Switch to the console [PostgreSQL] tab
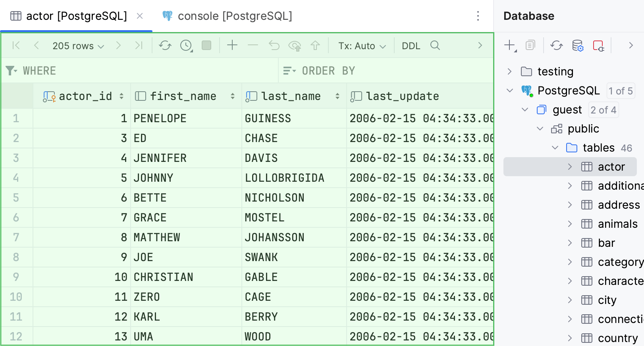The width and height of the screenshot is (644, 346). [x=227, y=16]
